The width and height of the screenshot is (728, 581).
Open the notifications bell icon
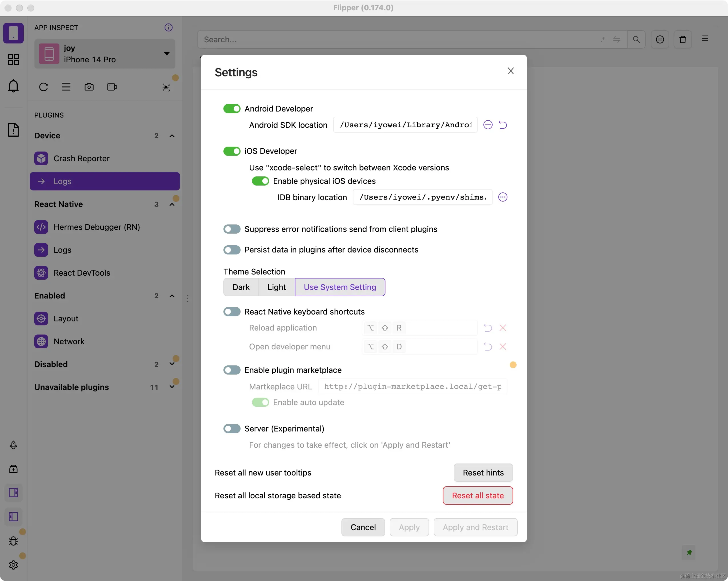(x=13, y=86)
